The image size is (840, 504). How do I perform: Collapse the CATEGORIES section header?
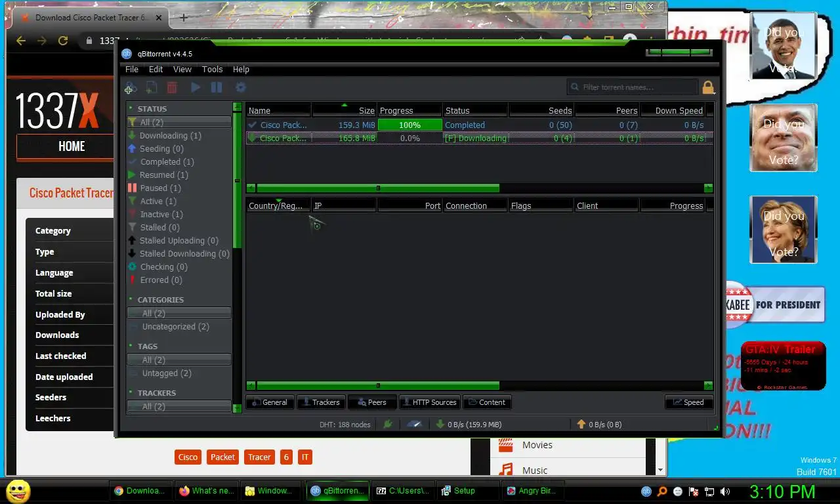point(160,300)
